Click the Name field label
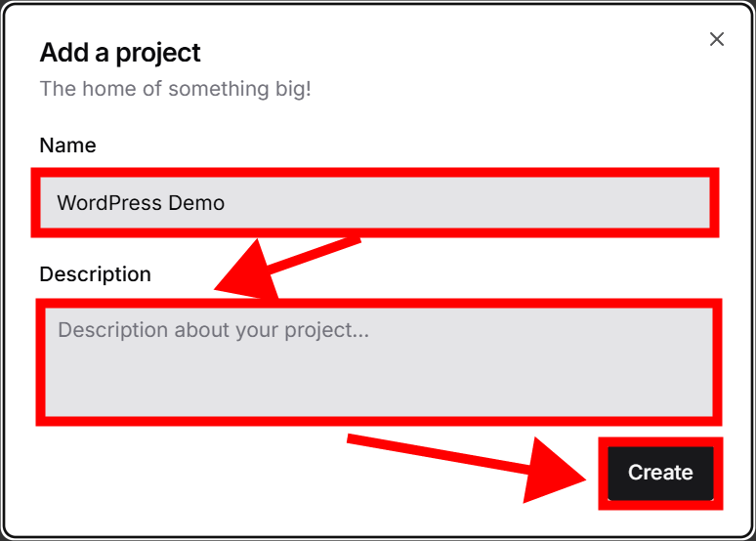 [67, 146]
